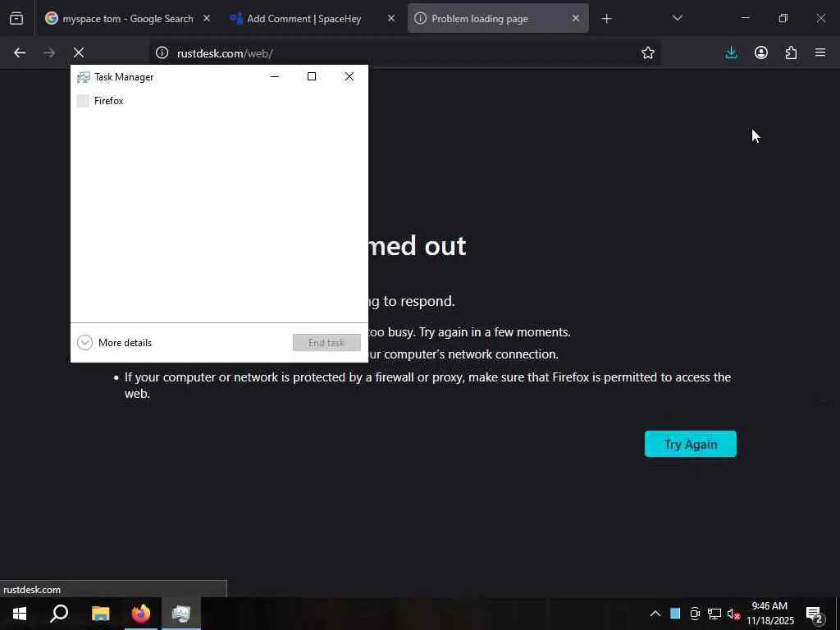Go back to previous page
The height and width of the screenshot is (630, 840).
[x=20, y=52]
